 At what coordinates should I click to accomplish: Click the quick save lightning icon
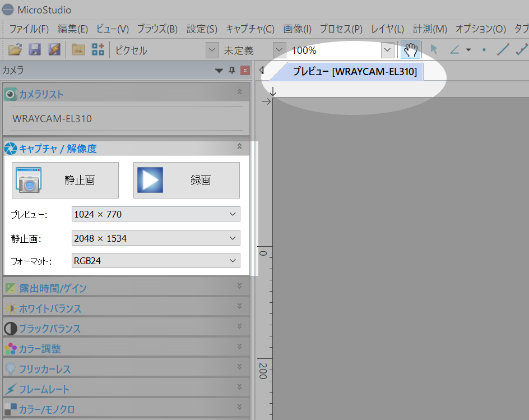[x=54, y=50]
